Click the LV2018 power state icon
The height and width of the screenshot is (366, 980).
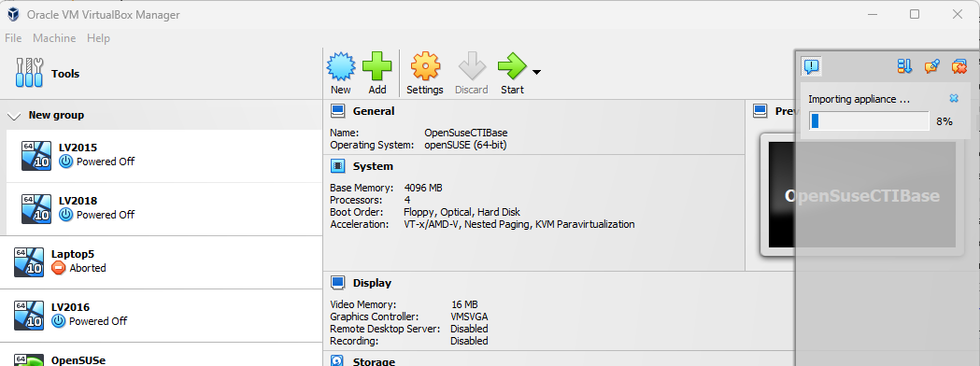point(65,214)
